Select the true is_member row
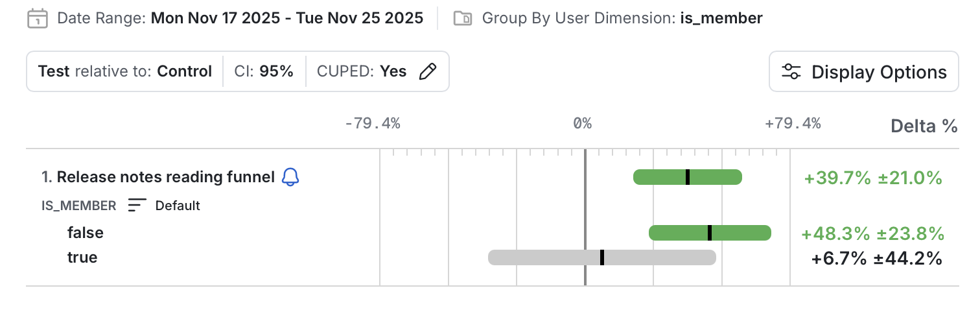The height and width of the screenshot is (310, 980). click(x=82, y=257)
